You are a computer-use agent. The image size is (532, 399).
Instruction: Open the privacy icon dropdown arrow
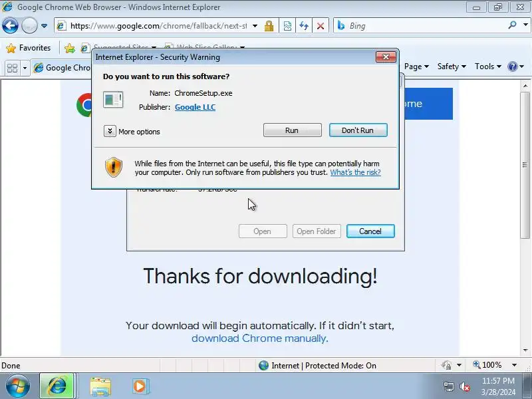pos(459,365)
